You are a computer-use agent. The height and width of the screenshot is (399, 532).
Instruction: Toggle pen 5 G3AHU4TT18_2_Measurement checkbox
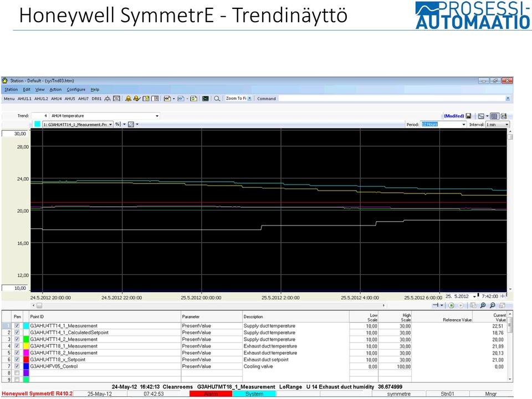[x=17, y=353]
